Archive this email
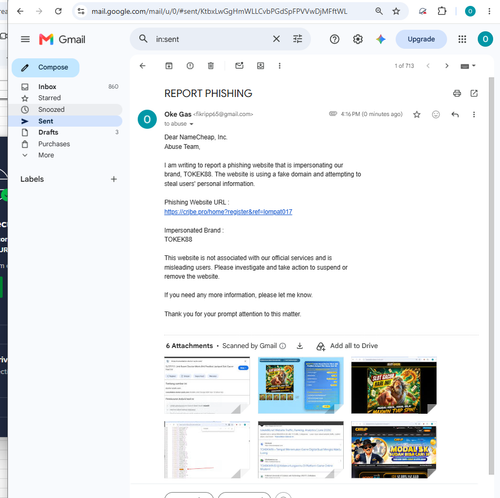The width and height of the screenshot is (500, 498). click(x=169, y=66)
